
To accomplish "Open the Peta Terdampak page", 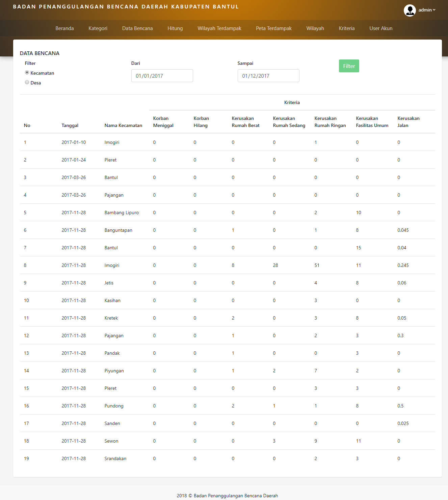I will pos(274,28).
